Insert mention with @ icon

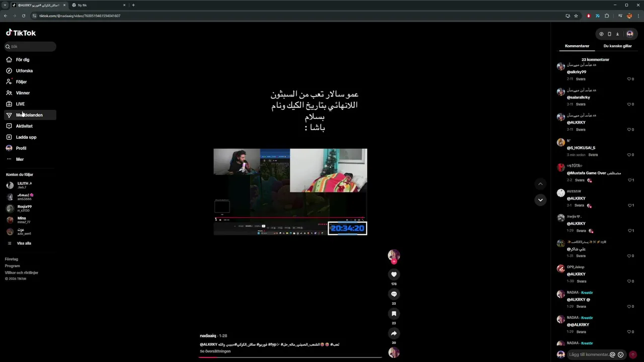click(x=612, y=354)
